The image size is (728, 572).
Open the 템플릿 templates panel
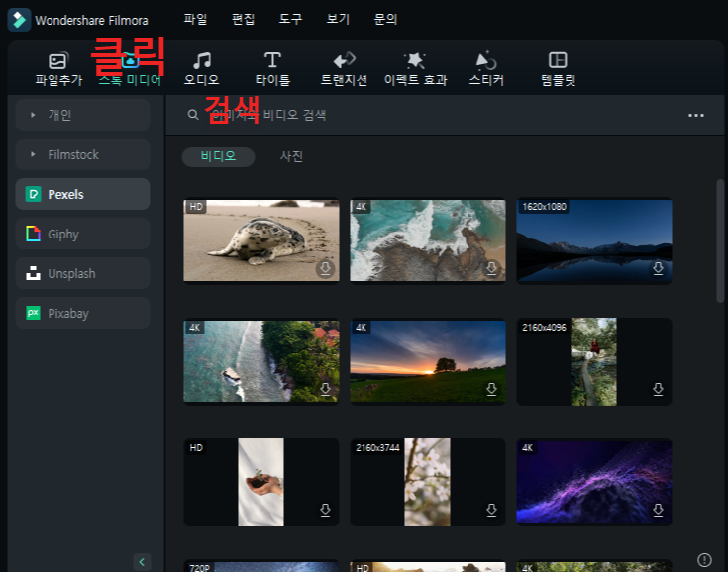coord(558,69)
